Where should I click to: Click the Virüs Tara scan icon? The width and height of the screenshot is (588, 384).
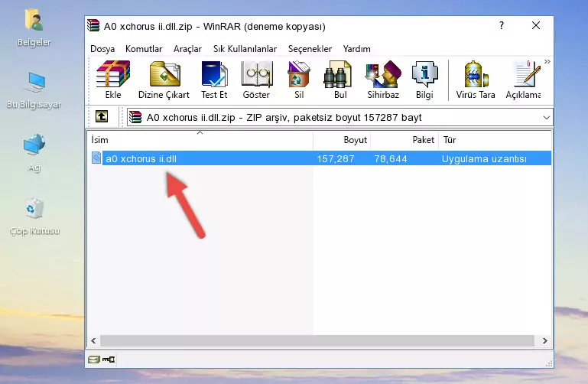[476, 80]
